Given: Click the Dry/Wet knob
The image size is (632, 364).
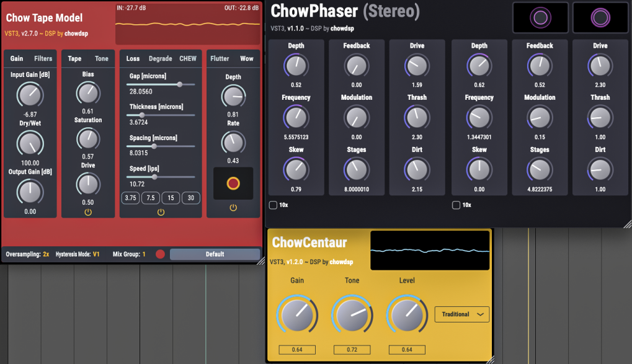Looking at the screenshot, I should point(30,144).
